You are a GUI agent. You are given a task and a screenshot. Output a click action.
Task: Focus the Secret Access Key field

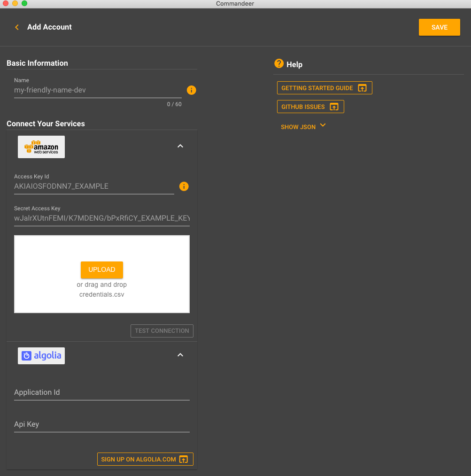click(x=102, y=218)
